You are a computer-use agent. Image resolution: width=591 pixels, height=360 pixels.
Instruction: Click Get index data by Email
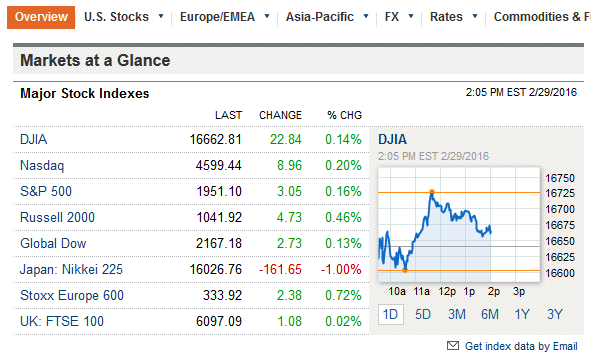click(521, 346)
